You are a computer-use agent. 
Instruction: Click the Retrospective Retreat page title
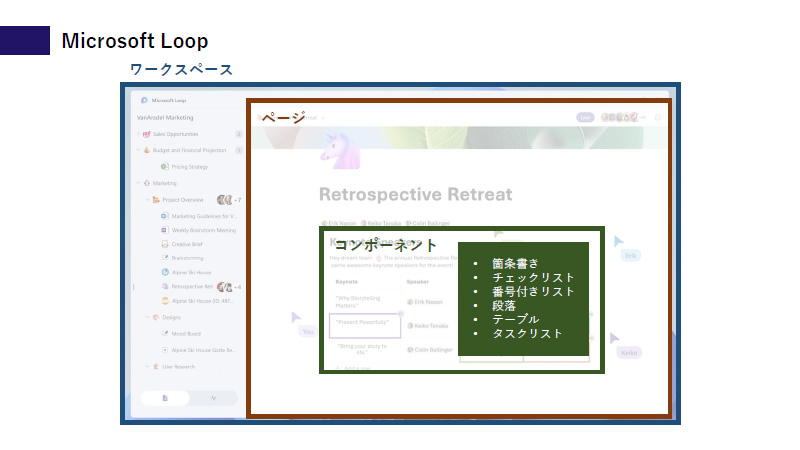(415, 194)
